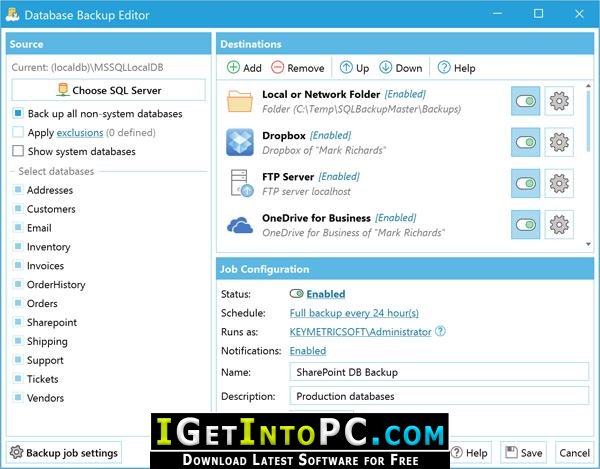Click the Add destination plus icon
The height and width of the screenshot is (469, 600).
click(233, 67)
